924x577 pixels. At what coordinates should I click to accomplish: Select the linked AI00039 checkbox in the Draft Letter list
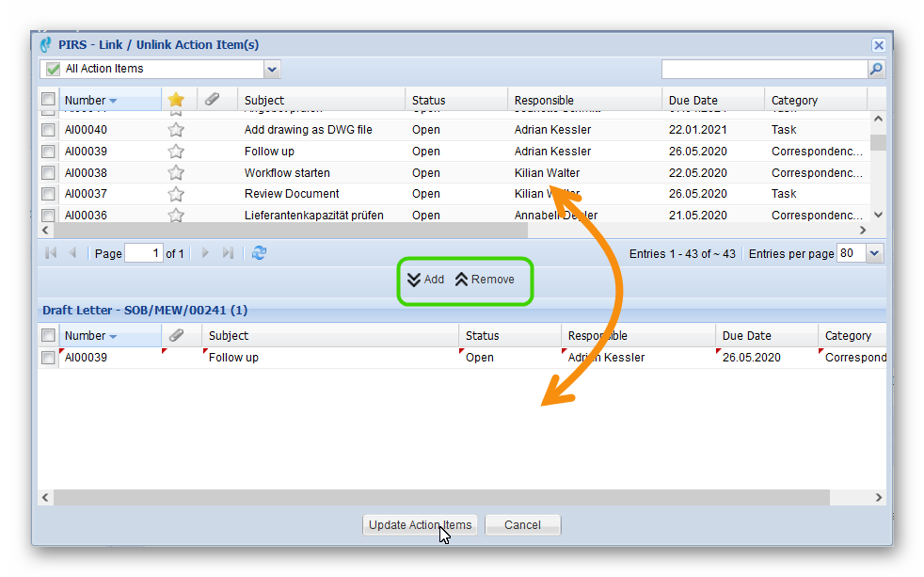[48, 358]
